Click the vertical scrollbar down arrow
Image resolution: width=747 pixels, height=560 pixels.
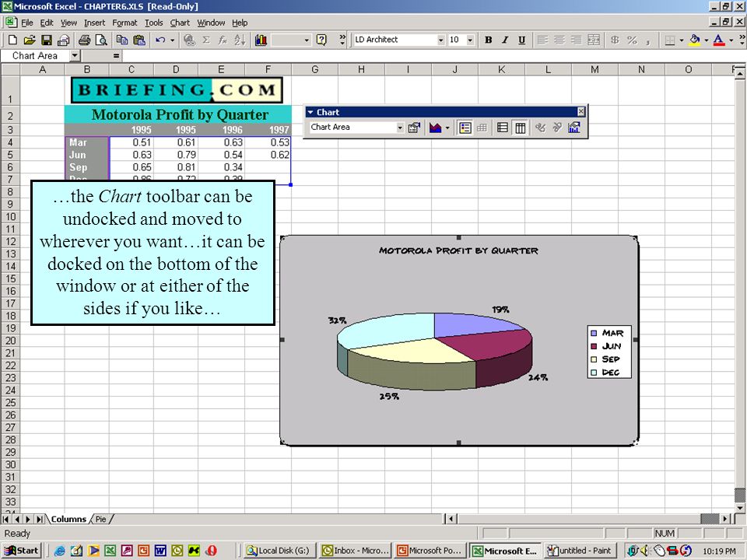pos(740,508)
